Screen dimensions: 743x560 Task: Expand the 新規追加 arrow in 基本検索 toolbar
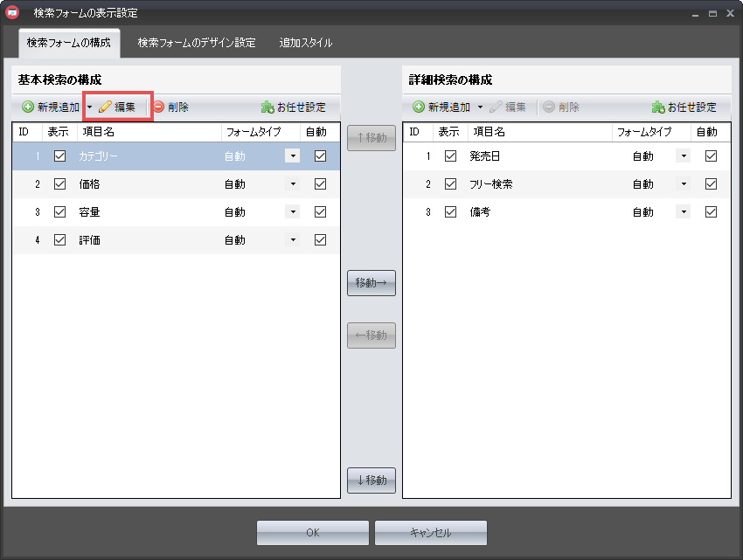click(89, 107)
